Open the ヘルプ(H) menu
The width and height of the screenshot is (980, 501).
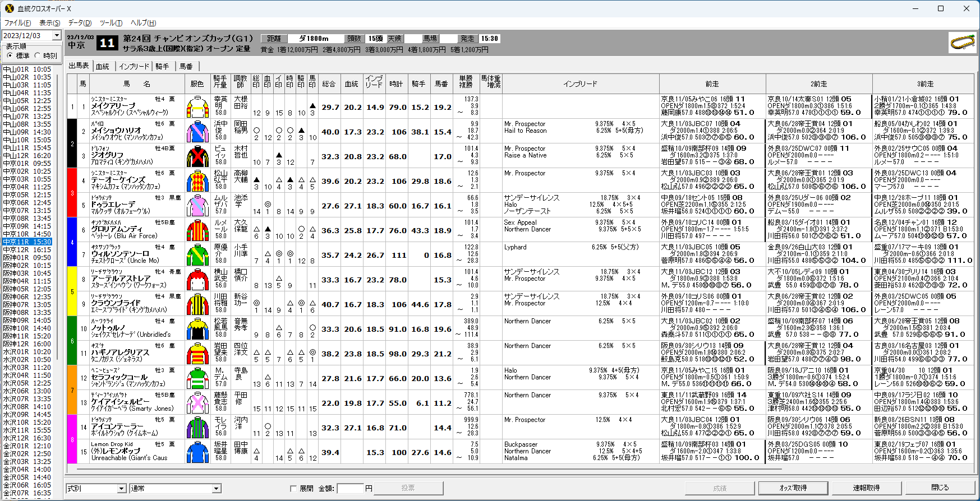(x=143, y=23)
